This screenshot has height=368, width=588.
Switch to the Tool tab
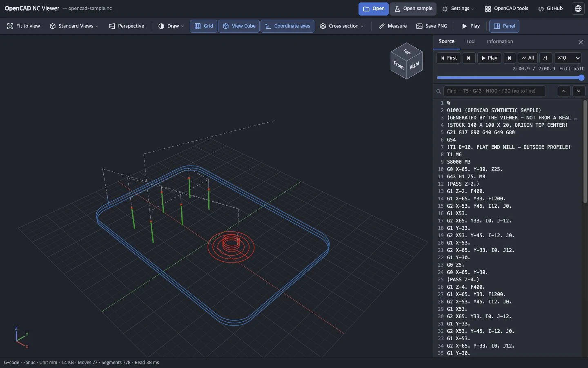[470, 42]
